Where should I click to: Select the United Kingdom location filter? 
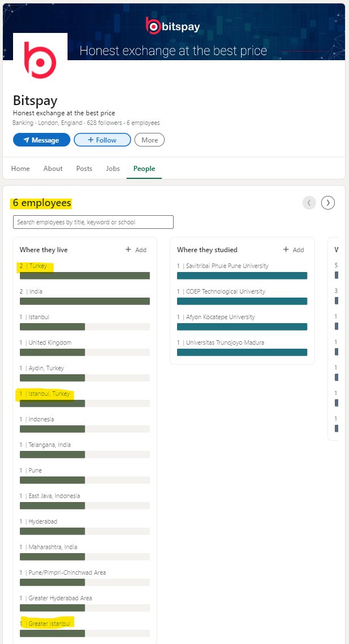85,348
